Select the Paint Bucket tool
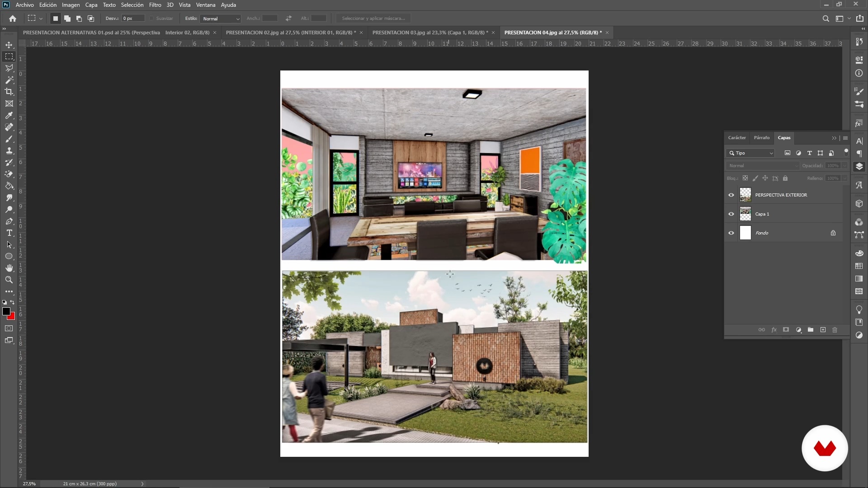Image resolution: width=868 pixels, height=488 pixels. (9, 186)
